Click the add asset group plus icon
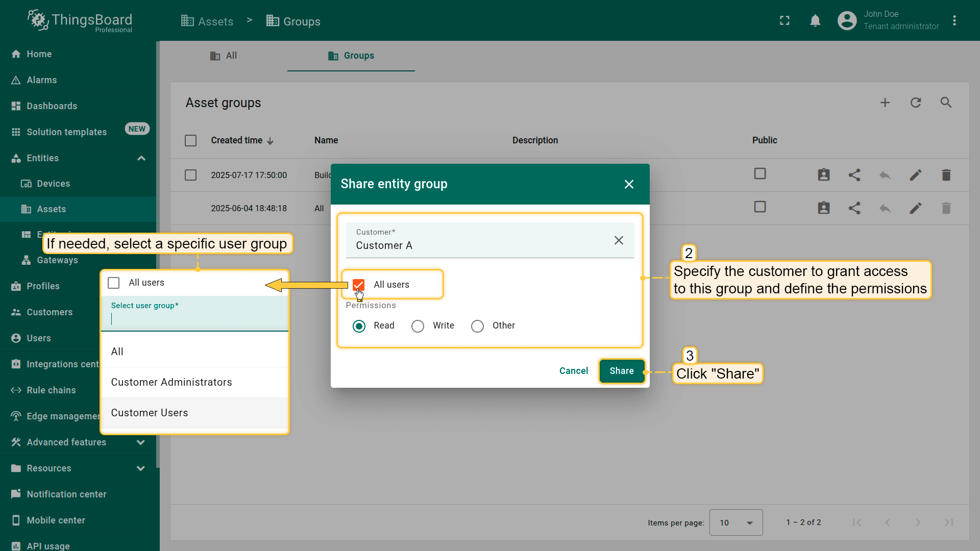 point(885,103)
